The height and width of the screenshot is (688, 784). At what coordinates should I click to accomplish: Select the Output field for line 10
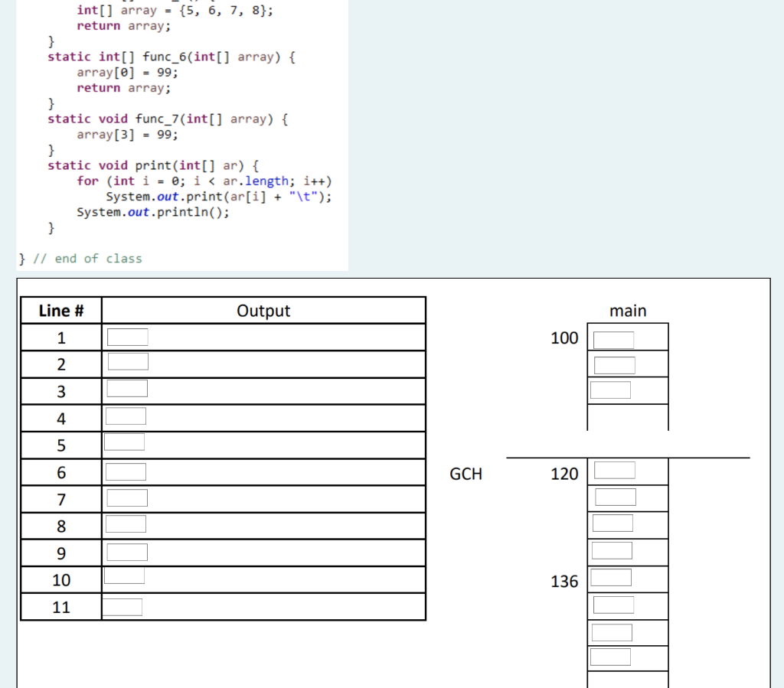[x=125, y=575]
